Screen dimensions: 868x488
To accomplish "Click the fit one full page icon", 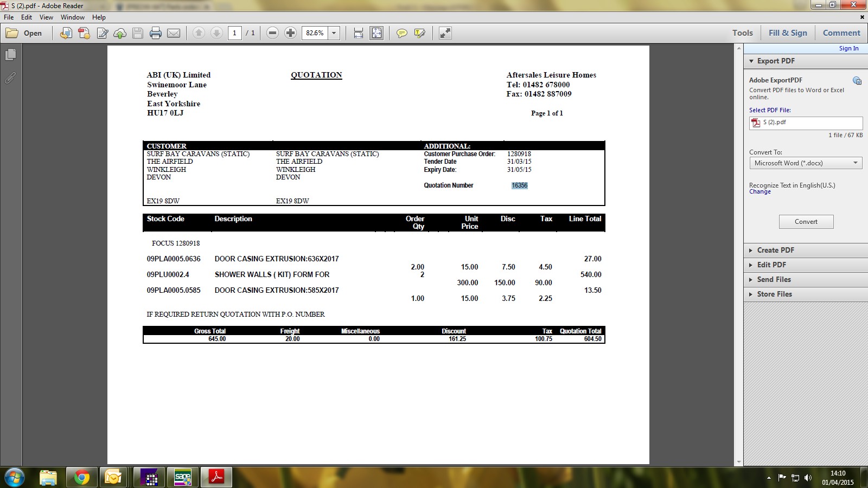I will click(376, 33).
